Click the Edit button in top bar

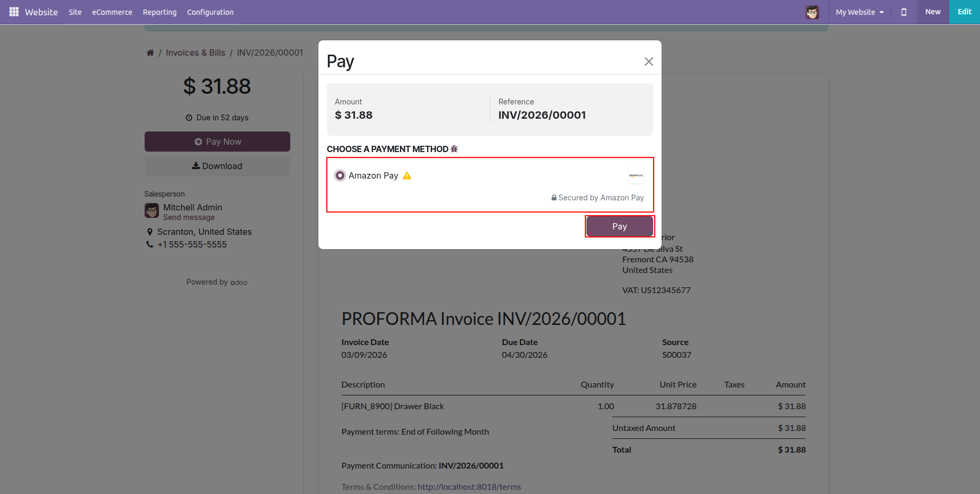tap(964, 12)
